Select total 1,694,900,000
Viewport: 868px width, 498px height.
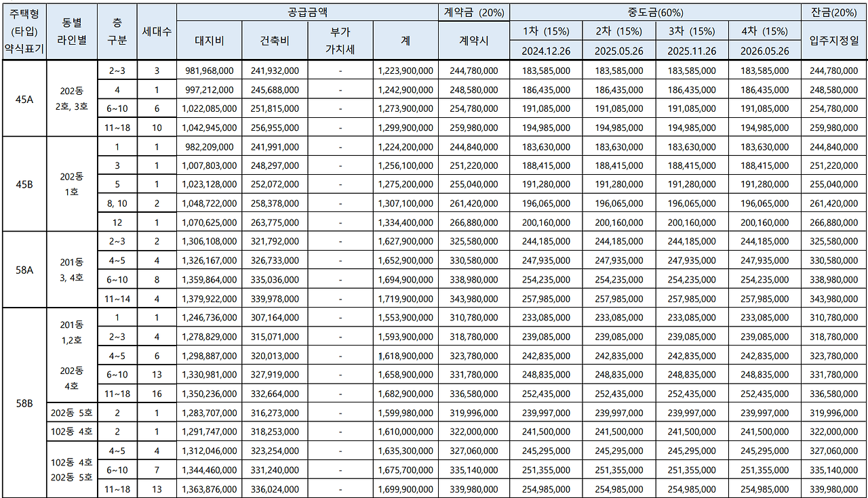[405, 279]
